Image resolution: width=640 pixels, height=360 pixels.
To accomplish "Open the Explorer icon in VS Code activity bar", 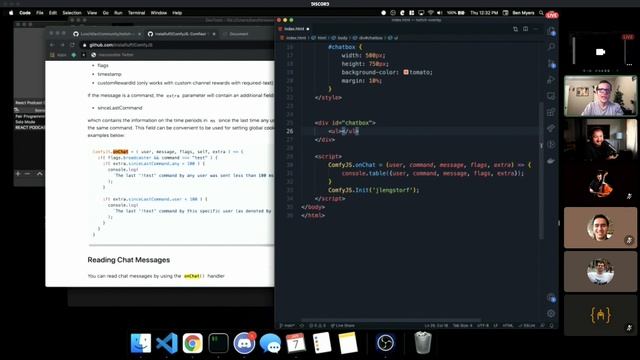I will pyautogui.click(x=551, y=32).
